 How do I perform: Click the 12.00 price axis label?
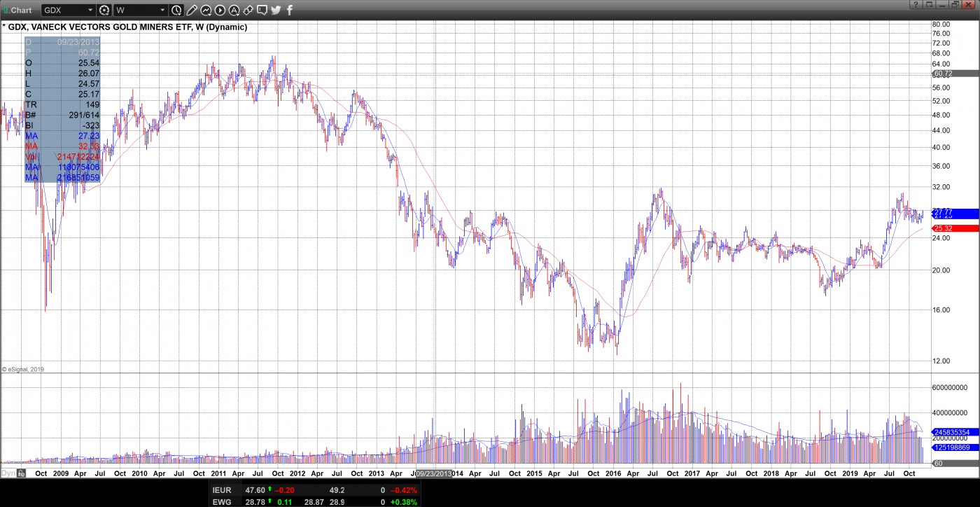coord(941,361)
